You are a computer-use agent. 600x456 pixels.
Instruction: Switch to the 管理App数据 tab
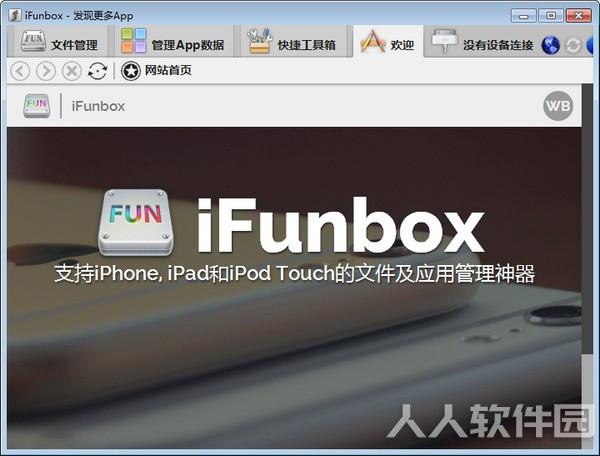(172, 43)
